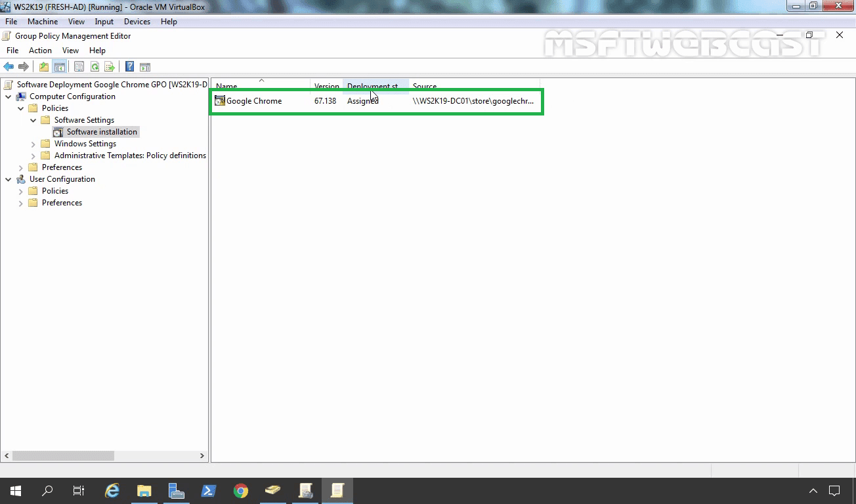The width and height of the screenshot is (856, 504).
Task: Expand Preferences under User Configuration
Action: tap(21, 203)
